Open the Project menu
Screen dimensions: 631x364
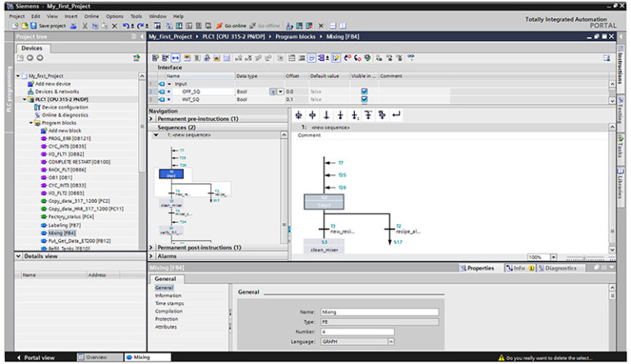pos(17,16)
